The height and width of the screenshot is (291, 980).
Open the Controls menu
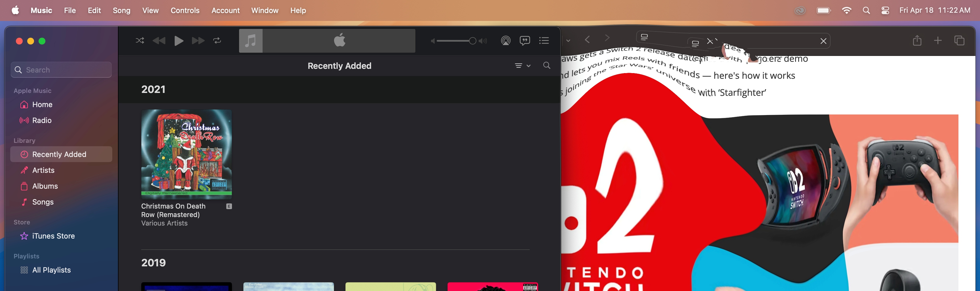[x=185, y=10]
